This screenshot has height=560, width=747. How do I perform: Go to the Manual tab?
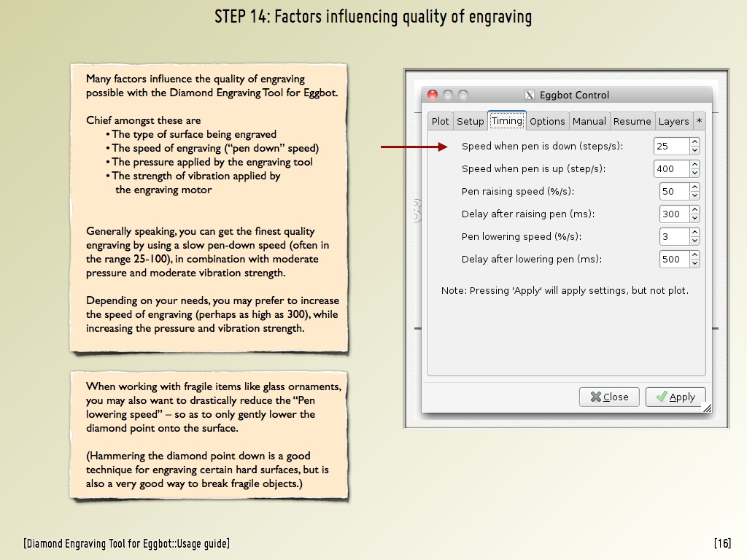click(589, 121)
